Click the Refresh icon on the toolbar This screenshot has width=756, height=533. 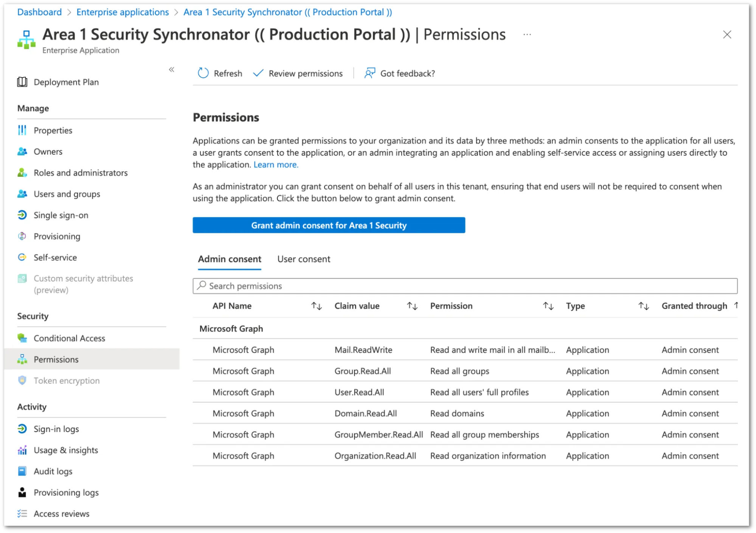pyautogui.click(x=203, y=73)
